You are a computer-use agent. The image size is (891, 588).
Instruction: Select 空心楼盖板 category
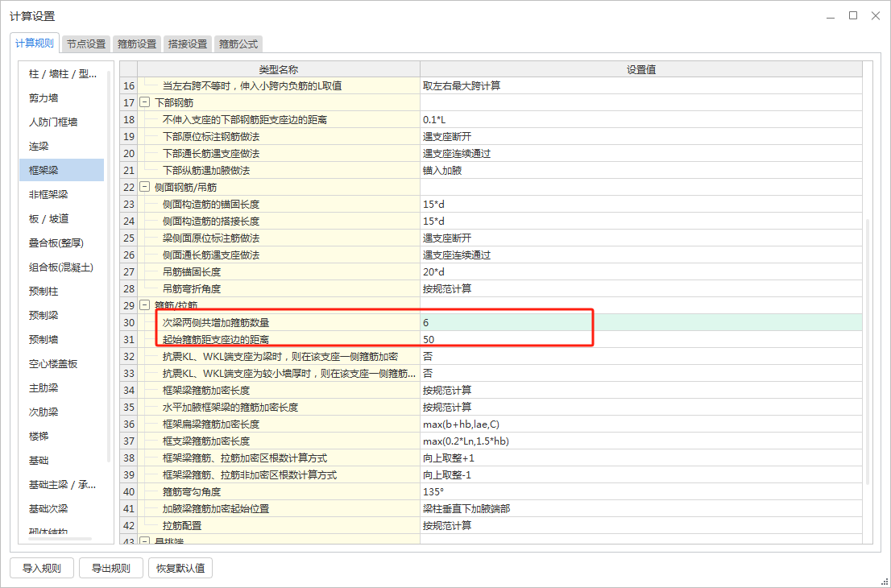coord(61,363)
